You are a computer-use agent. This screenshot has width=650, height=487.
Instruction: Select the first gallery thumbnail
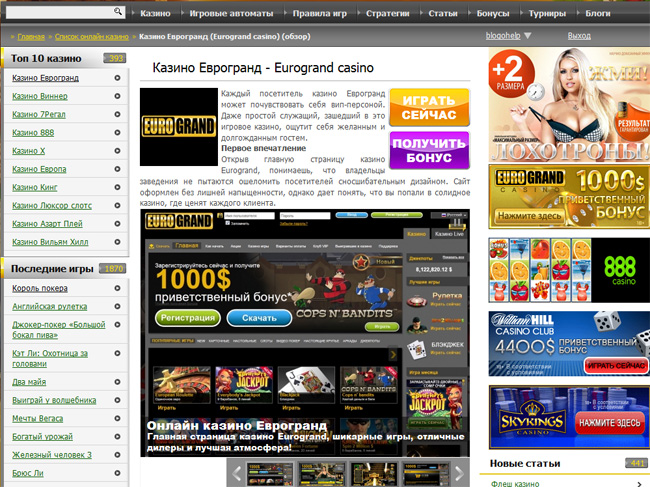(x=269, y=474)
